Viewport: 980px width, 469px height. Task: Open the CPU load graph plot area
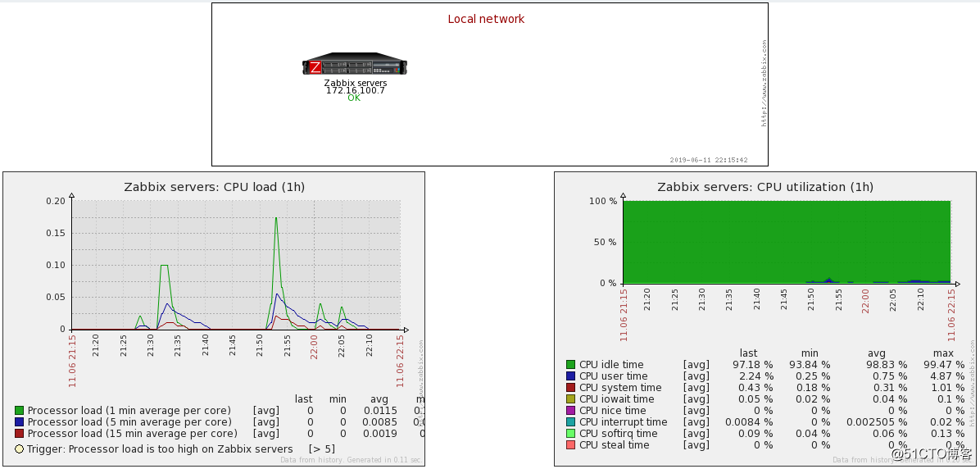236,265
